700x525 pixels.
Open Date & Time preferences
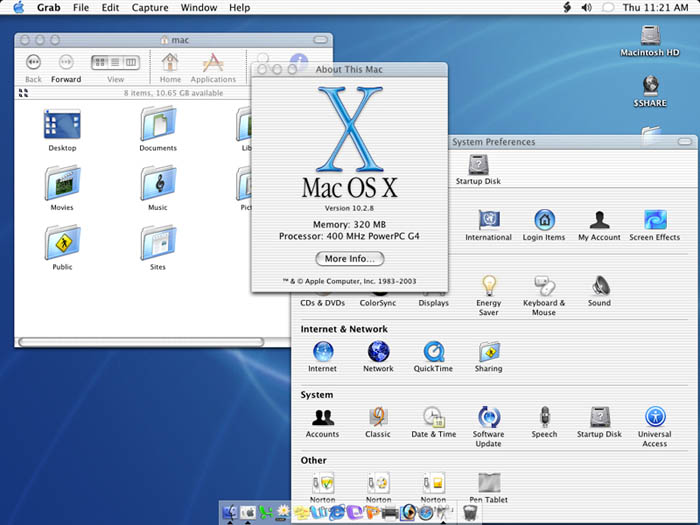(x=433, y=422)
